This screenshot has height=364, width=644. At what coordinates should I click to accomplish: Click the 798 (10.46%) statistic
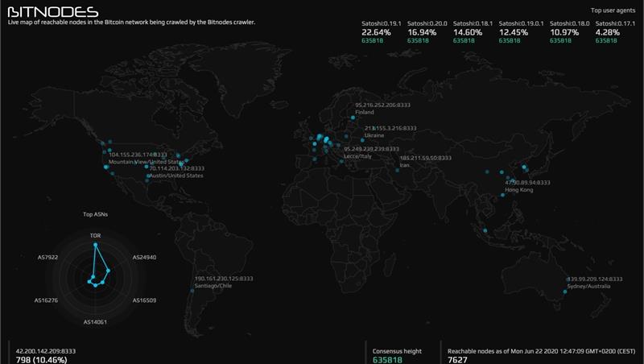(42, 360)
